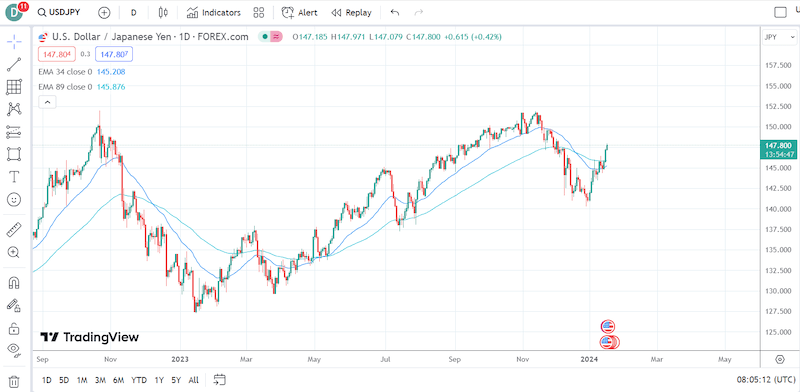The image size is (800, 392).
Task: Set range to 1D
Action: click(46, 380)
